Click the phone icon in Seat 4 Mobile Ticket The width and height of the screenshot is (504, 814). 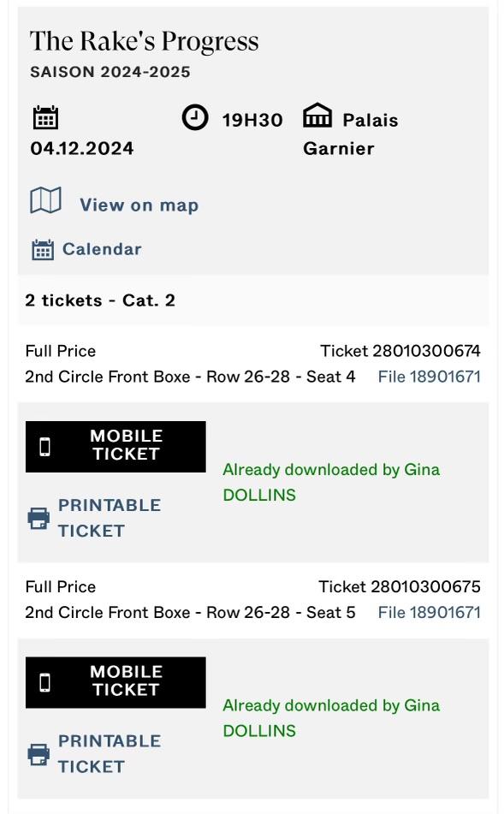(x=45, y=447)
